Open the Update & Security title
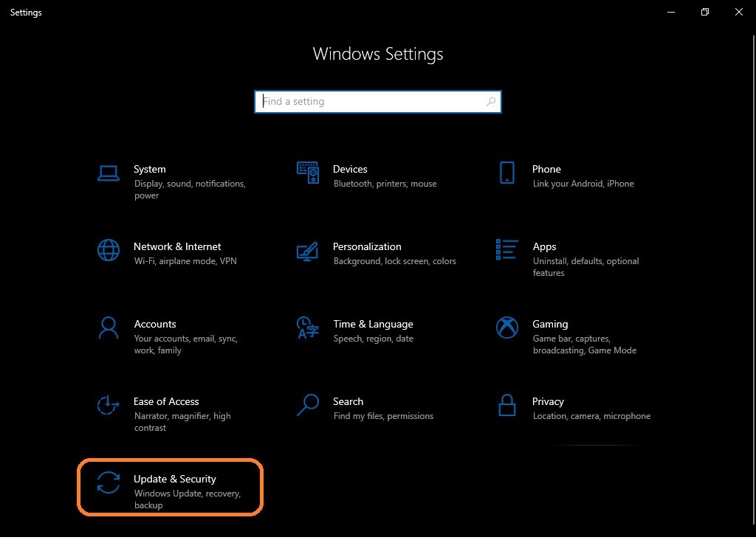Viewport: 756px width, 540px height. 174,480
